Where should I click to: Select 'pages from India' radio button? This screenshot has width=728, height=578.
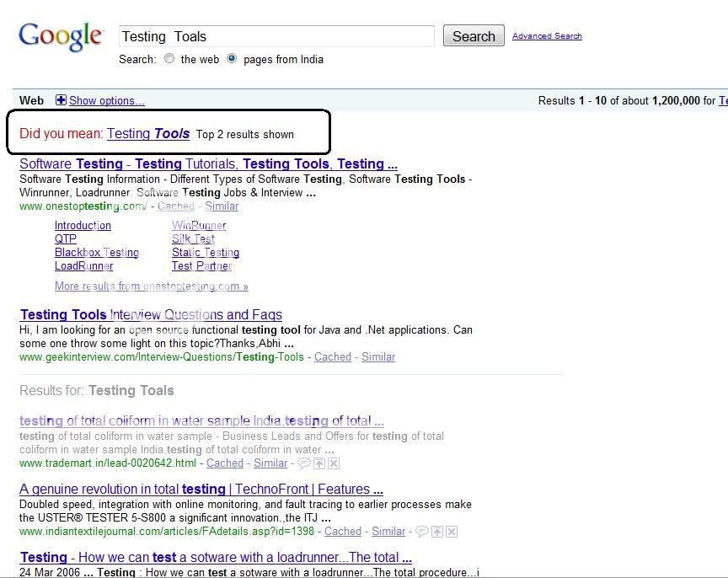coord(232,59)
